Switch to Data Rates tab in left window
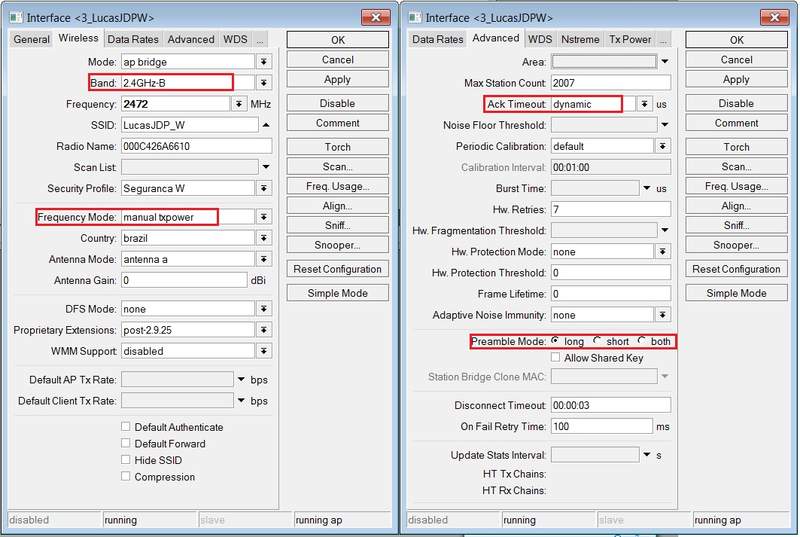 [x=133, y=39]
